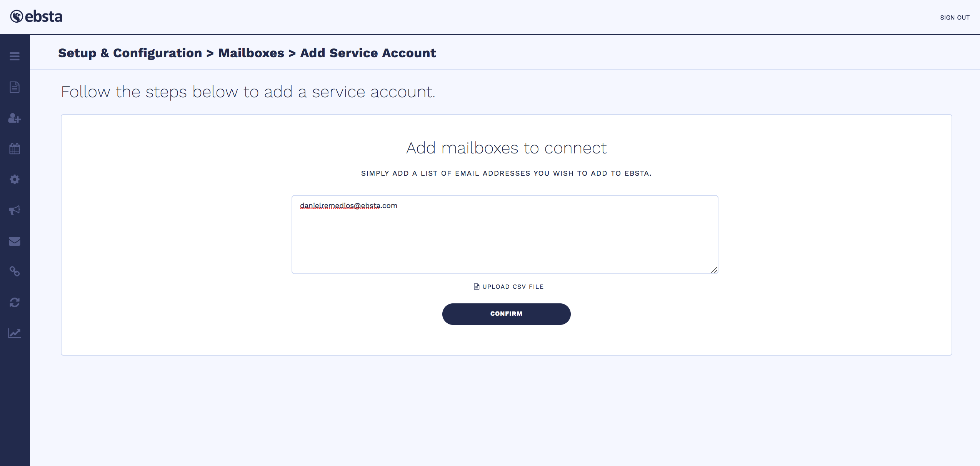
Task: Open the line chart analytics icon
Action: point(15,333)
